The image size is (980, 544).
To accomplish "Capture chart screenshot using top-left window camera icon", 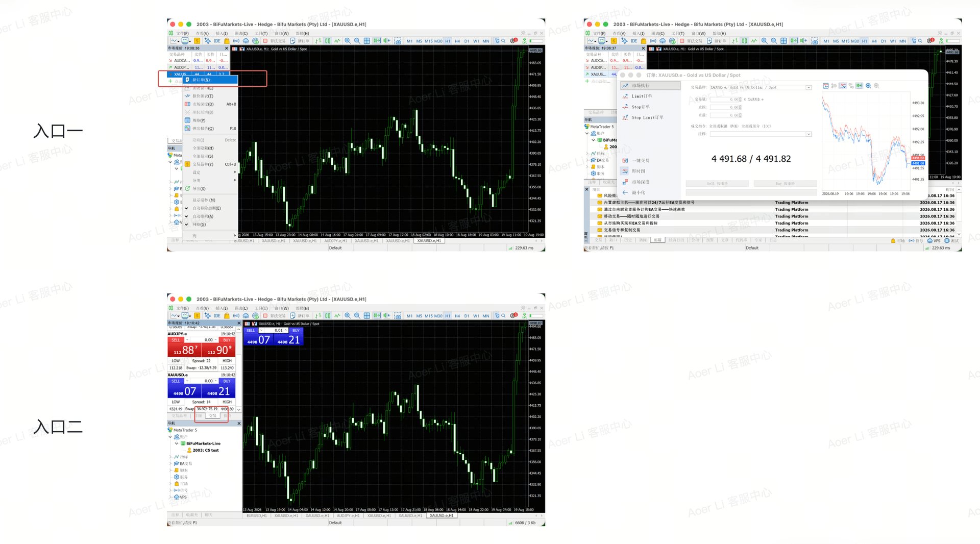I will (398, 41).
